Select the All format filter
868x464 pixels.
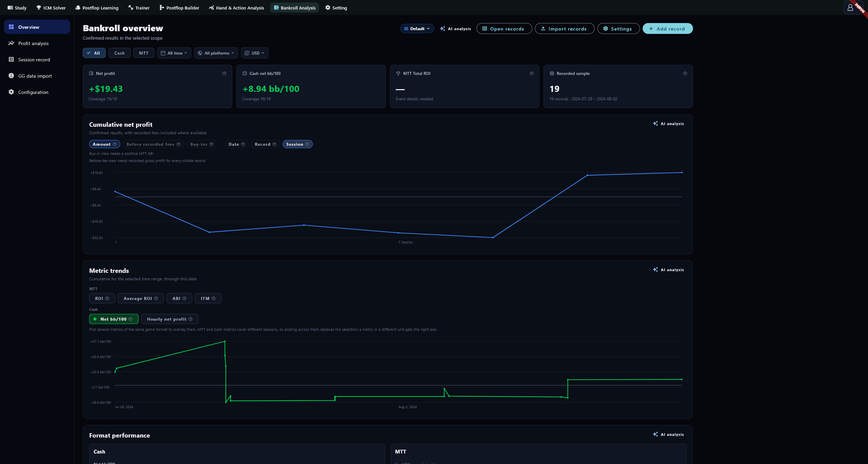tap(94, 53)
